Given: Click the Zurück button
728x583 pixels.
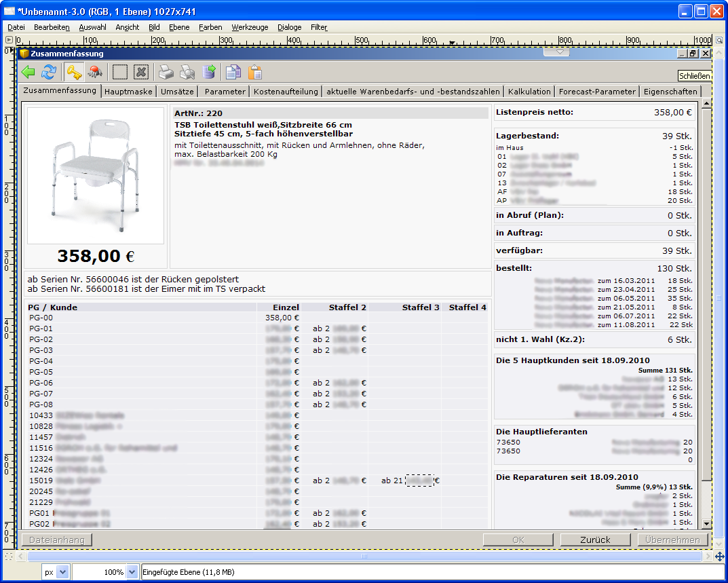Looking at the screenshot, I should coord(595,540).
